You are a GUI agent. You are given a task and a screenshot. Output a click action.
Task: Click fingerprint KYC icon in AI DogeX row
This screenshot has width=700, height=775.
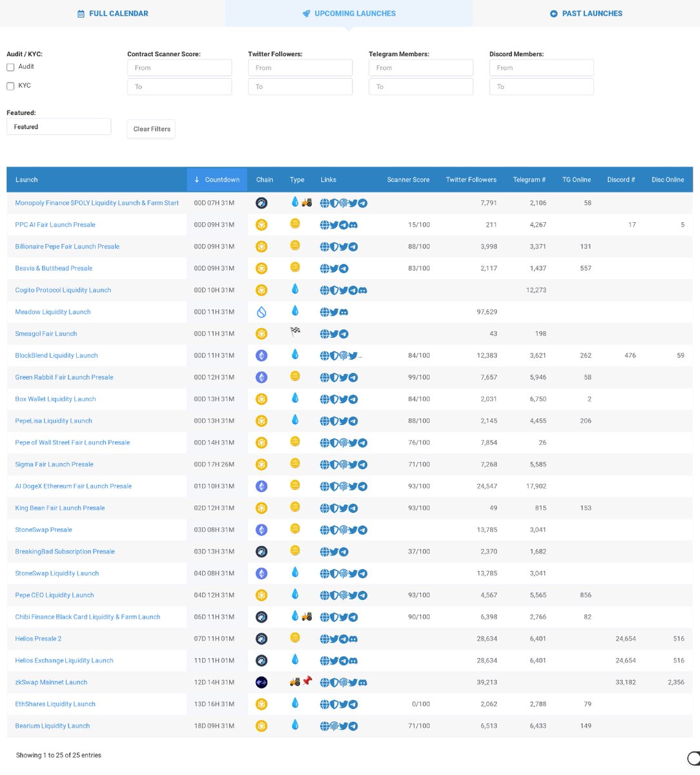point(344,486)
